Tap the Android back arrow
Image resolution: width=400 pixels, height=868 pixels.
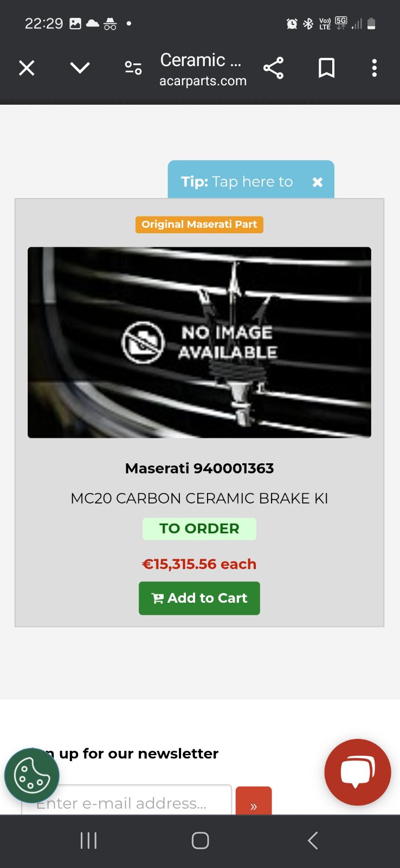click(312, 840)
